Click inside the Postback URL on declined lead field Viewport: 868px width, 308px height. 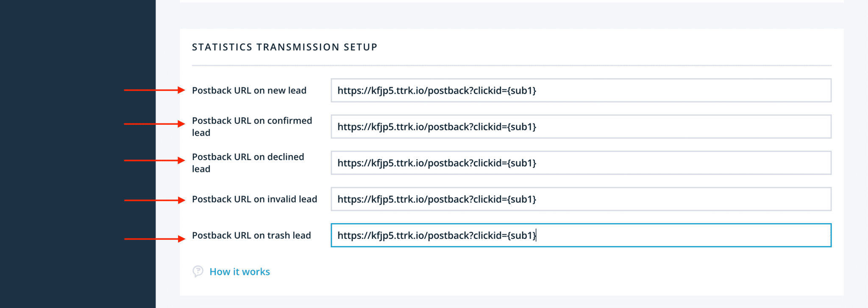click(x=581, y=163)
